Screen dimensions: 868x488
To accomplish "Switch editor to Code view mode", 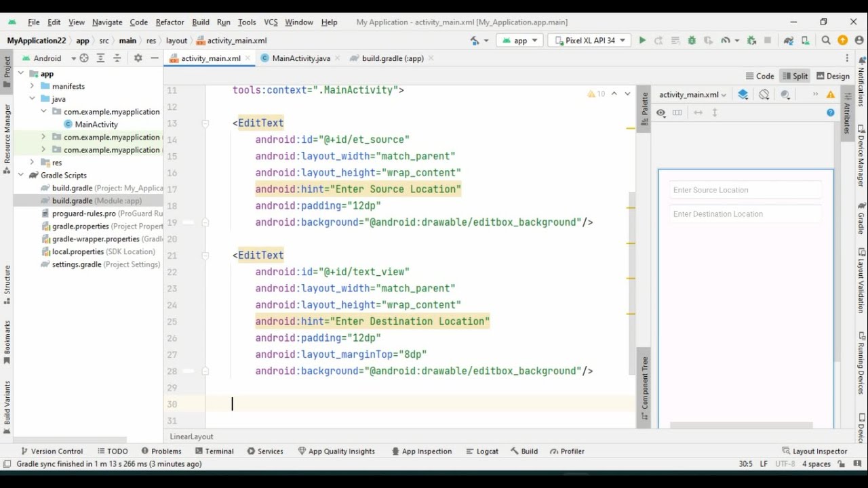I will point(759,76).
